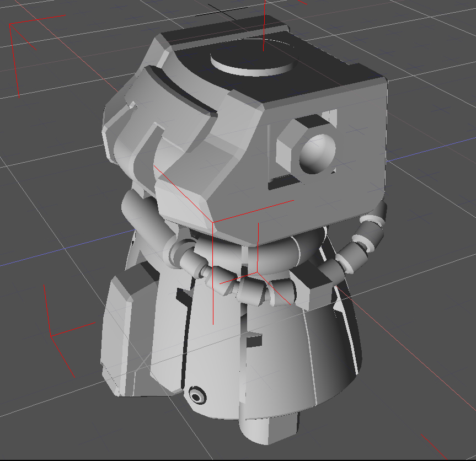Select the rectangular mouth slot below the eye
Viewport: 476px width, 461px height.
284,182
